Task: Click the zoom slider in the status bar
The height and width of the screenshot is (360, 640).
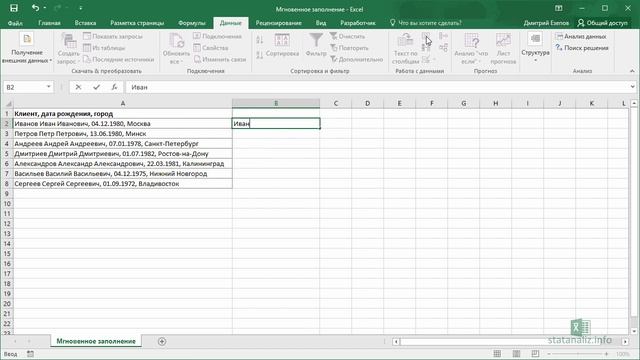Action: [578, 354]
